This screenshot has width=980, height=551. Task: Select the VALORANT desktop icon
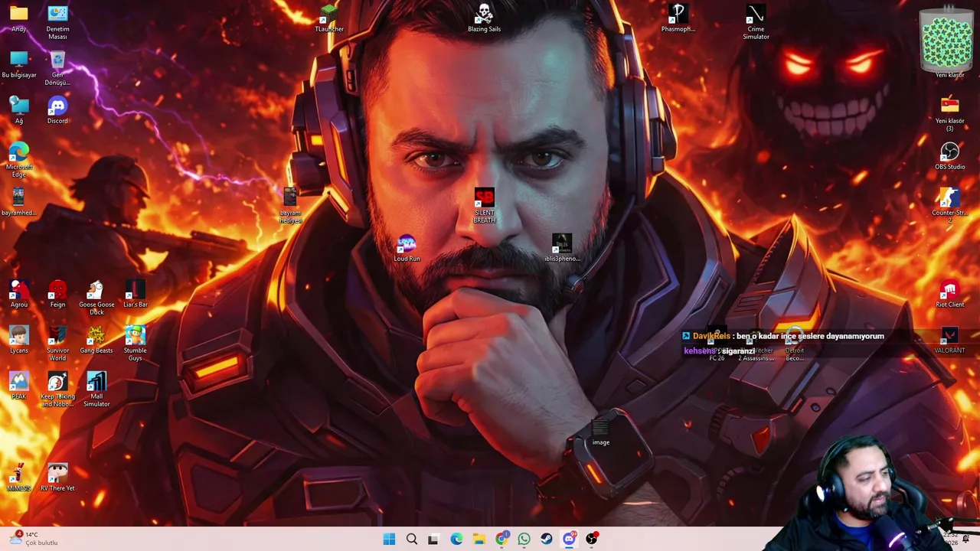[x=949, y=341]
